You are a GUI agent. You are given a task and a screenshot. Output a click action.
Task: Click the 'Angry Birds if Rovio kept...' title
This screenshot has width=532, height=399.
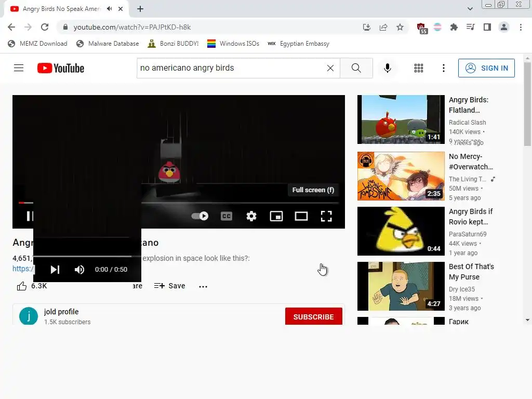click(471, 217)
